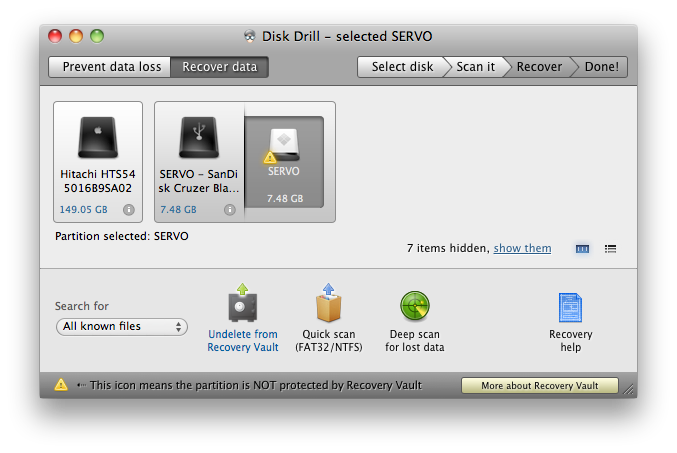This screenshot has height=453, width=677.
Task: Click the Partition selected: SERVO text
Action: click(x=122, y=236)
